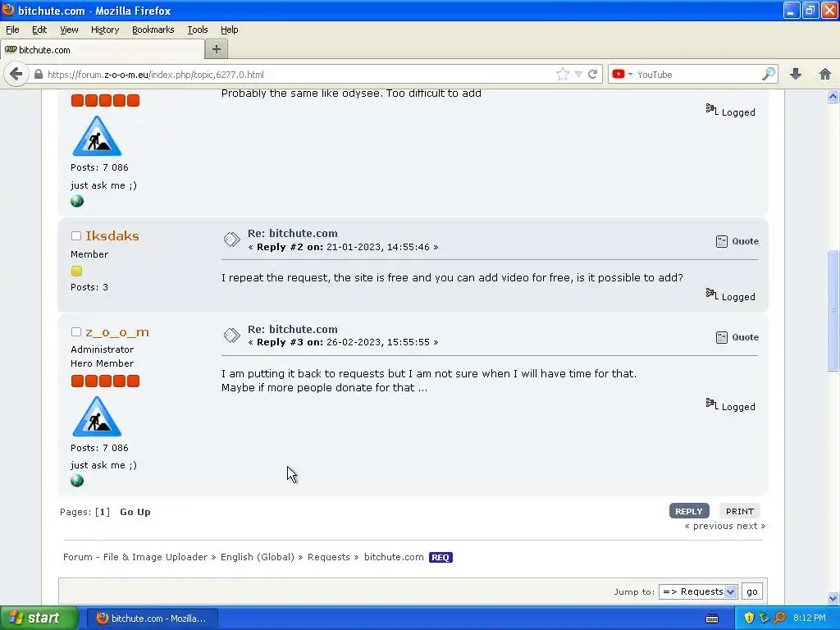Go to home page via house icon
The image size is (840, 630).
coord(825,74)
